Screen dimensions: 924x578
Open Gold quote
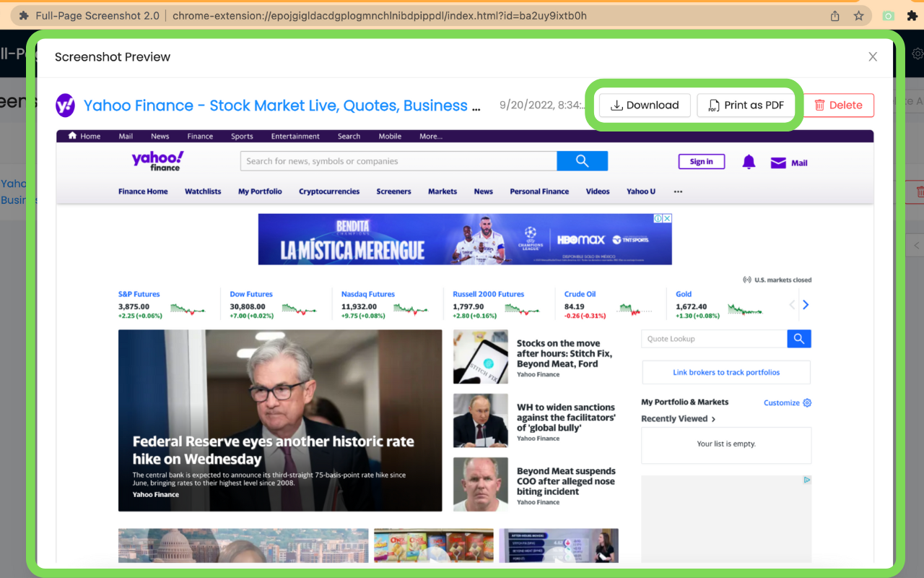pyautogui.click(x=684, y=294)
